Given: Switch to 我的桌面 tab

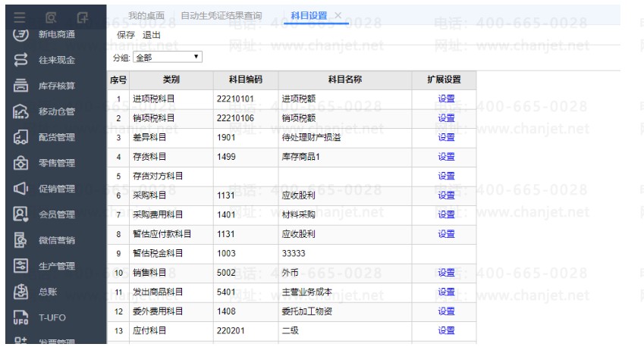Looking at the screenshot, I should click(x=146, y=16).
